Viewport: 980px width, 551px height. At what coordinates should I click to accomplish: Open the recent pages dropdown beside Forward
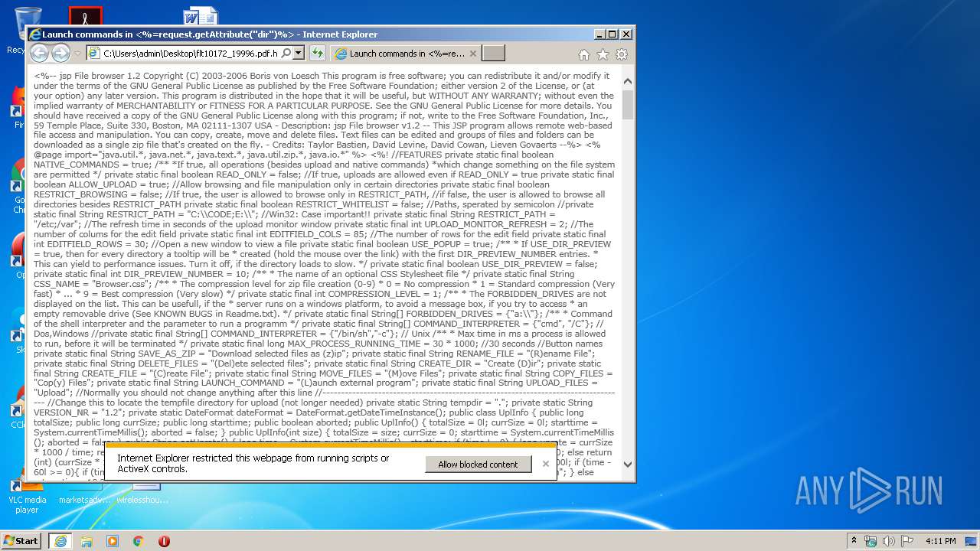[77, 54]
